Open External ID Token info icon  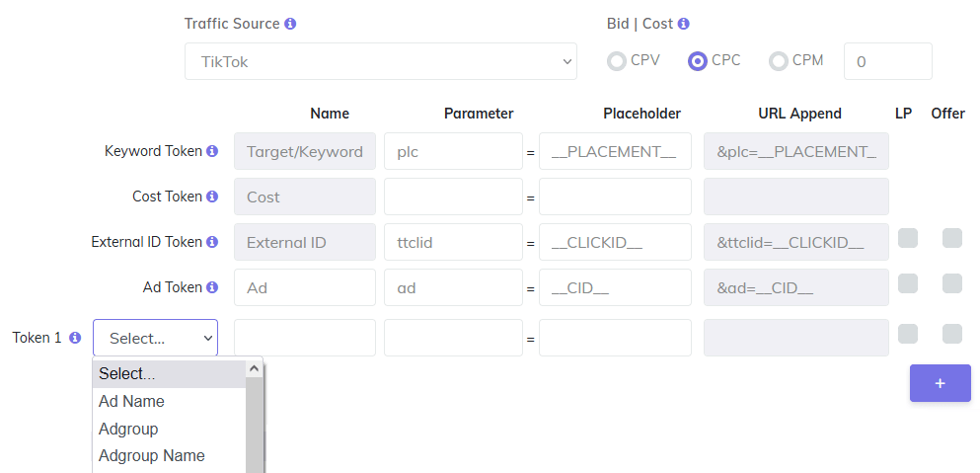[212, 242]
